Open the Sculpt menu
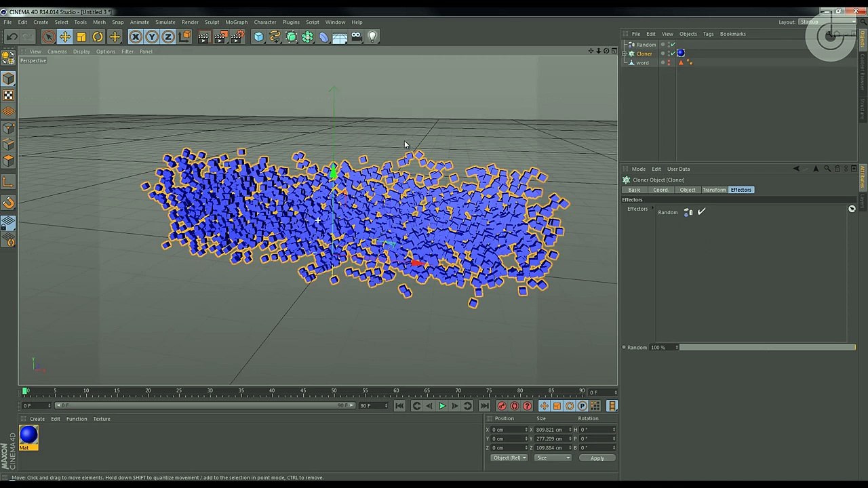Screen dimensions: 868x488 212,22
